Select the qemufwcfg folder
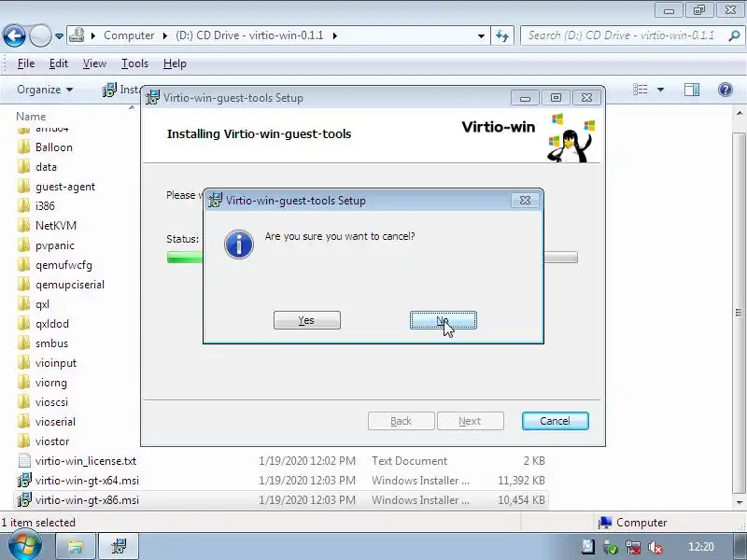The height and width of the screenshot is (560, 747). coord(63,265)
